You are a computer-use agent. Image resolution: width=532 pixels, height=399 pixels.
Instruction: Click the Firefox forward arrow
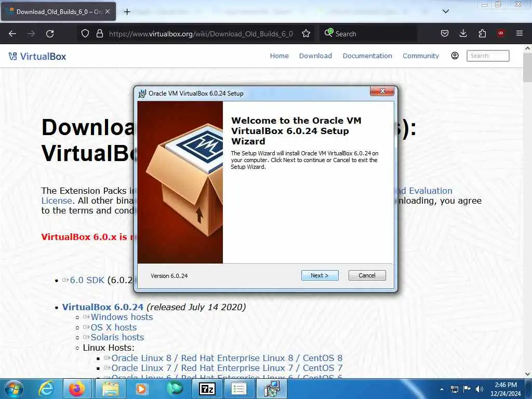[31, 34]
